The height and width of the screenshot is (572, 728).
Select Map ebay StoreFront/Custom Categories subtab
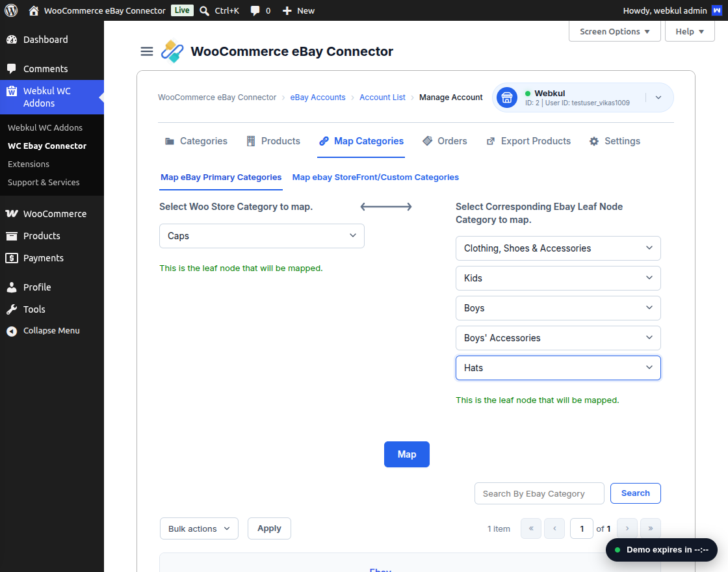point(376,177)
